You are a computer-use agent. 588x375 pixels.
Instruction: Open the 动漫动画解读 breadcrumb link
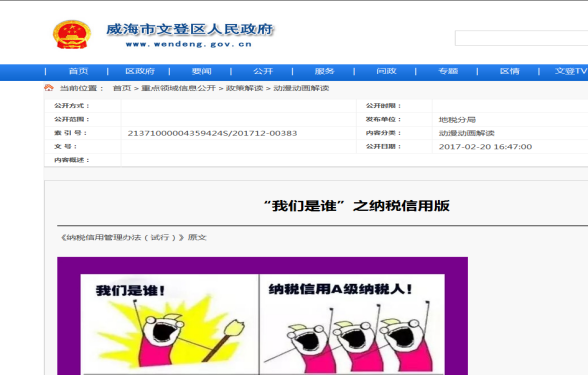301,88
